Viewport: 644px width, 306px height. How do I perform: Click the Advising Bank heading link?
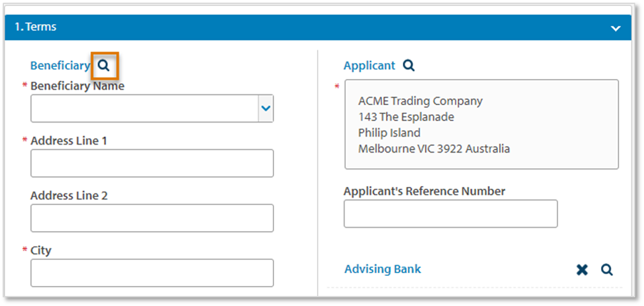383,269
